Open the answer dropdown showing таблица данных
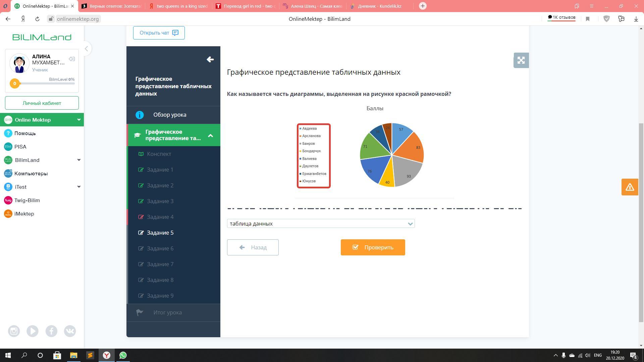The height and width of the screenshot is (362, 644). point(321,224)
